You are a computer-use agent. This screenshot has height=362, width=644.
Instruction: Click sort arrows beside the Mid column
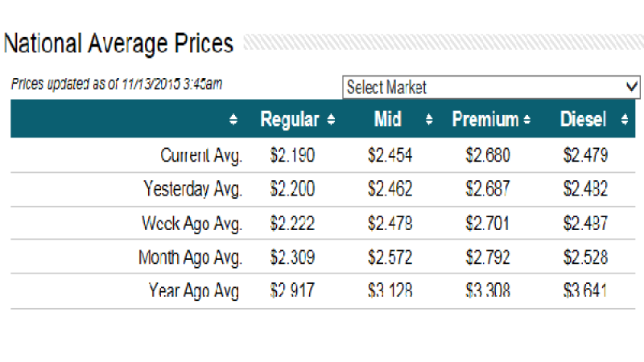pos(429,121)
